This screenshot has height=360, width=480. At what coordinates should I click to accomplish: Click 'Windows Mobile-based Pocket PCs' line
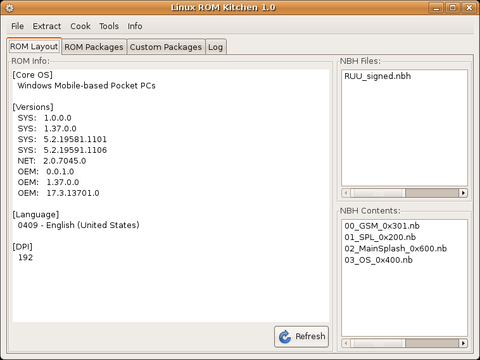click(86, 86)
